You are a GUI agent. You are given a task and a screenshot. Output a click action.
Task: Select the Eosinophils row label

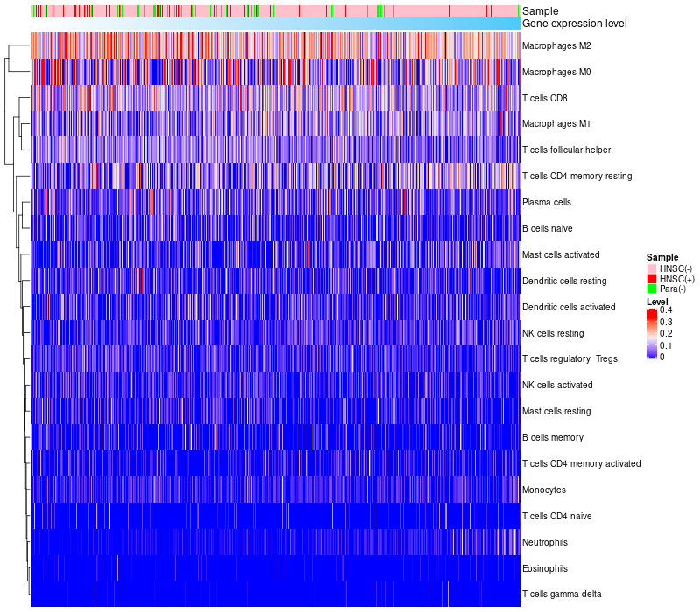pos(544,568)
